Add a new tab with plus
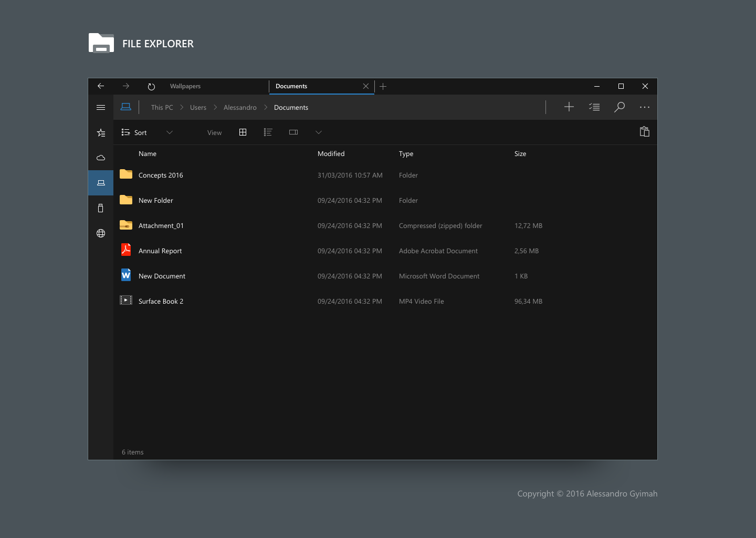The height and width of the screenshot is (538, 756). coord(383,86)
